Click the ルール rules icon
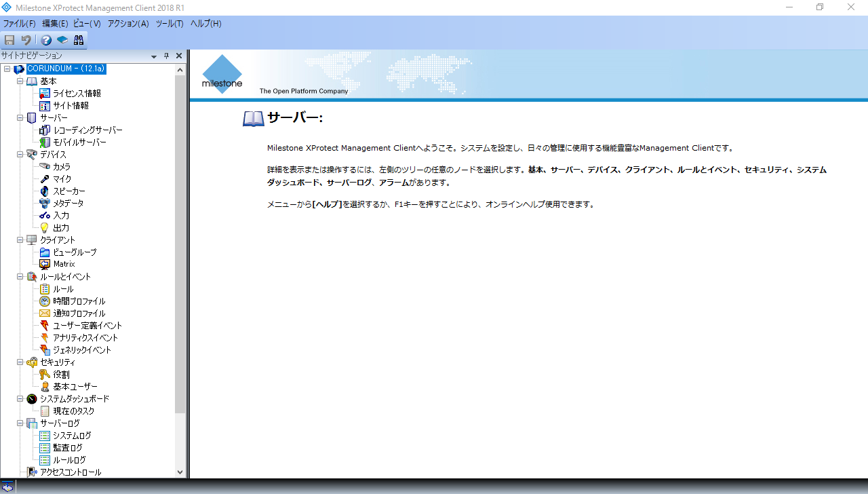 [x=45, y=289]
